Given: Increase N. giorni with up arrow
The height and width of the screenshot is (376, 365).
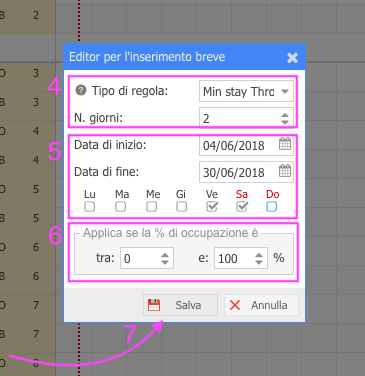Looking at the screenshot, I should [285, 115].
